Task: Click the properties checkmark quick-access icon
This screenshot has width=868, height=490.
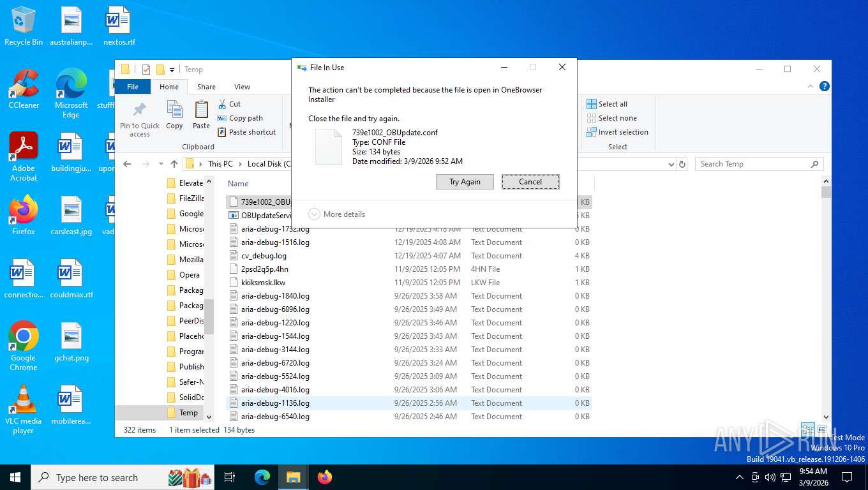Action: pyautogui.click(x=146, y=70)
